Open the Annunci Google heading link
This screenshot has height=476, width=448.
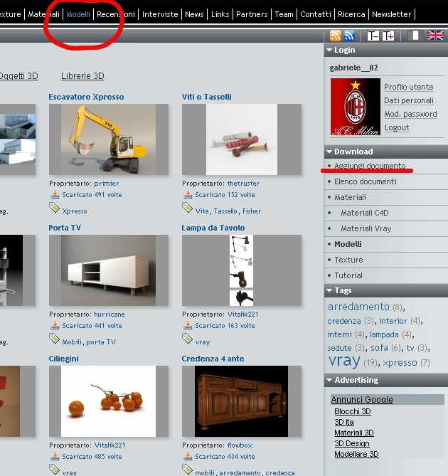coord(362,399)
